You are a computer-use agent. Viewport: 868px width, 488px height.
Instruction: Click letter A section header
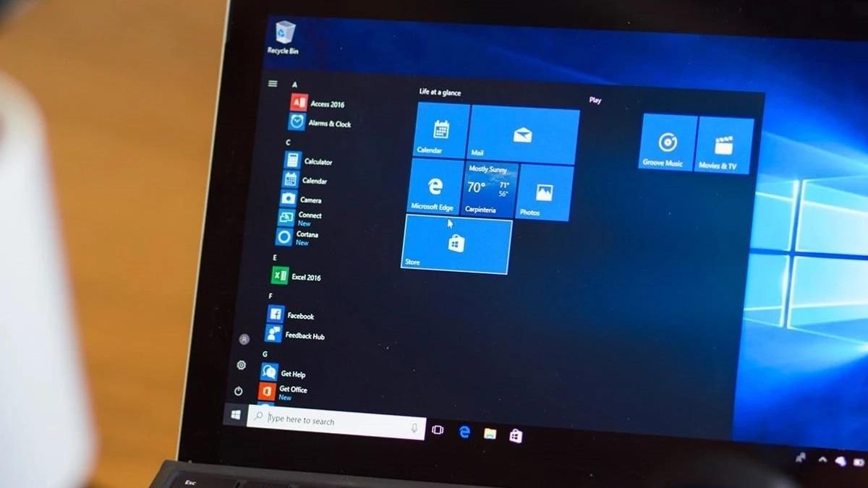coord(294,85)
